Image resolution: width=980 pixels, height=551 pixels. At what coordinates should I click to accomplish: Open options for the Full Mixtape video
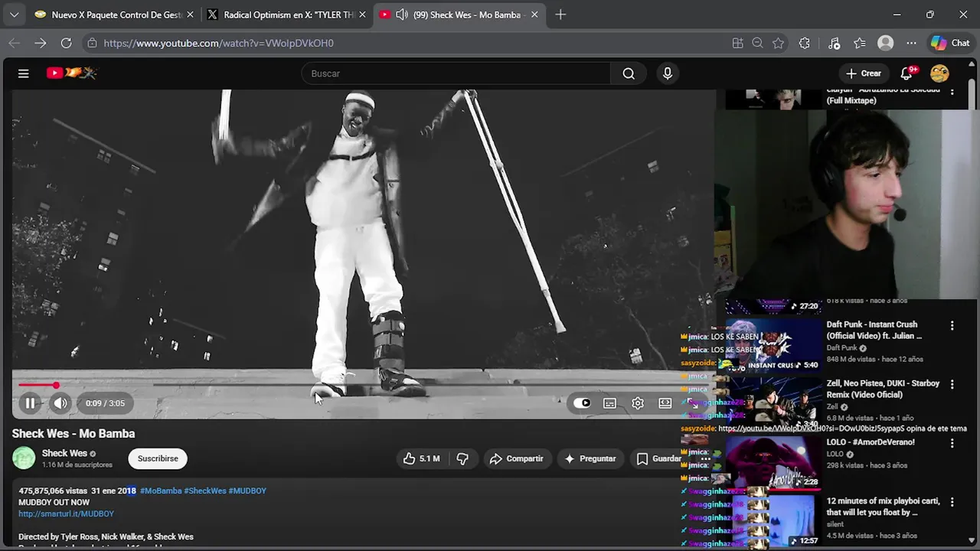[x=952, y=91]
